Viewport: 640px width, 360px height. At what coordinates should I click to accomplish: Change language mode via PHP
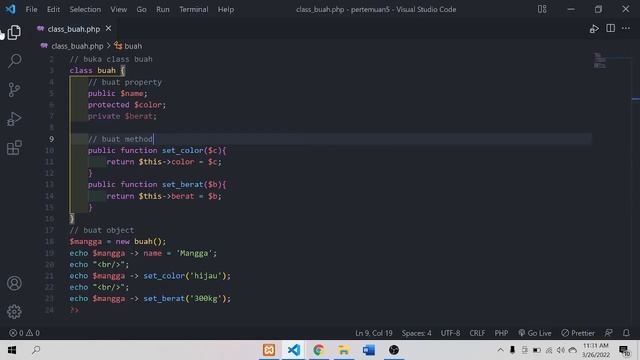click(501, 333)
